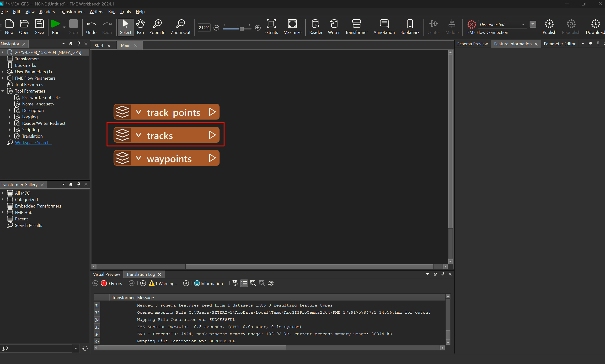The image size is (605, 364).
Task: Open the File menu
Action: 5,11
